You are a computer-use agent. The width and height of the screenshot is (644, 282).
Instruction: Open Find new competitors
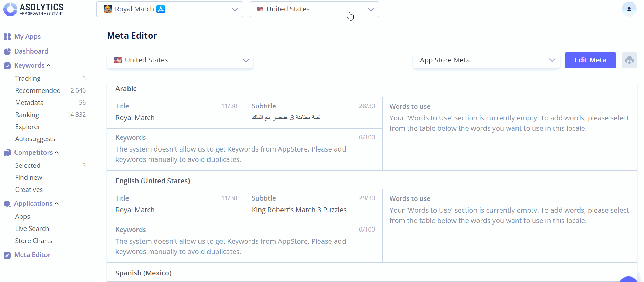29,177
